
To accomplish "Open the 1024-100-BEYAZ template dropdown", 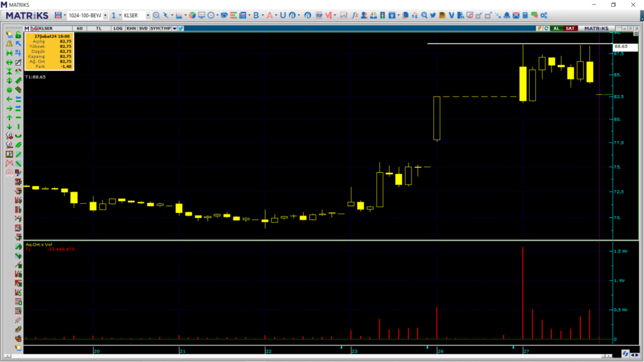I will point(105,15).
